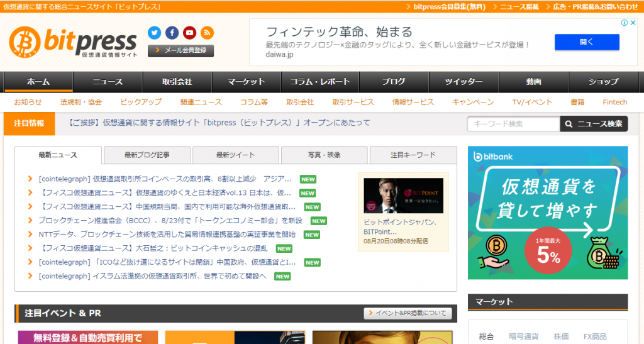Select 株価 market tab
This screenshot has width=644, height=344.
coord(561,336)
